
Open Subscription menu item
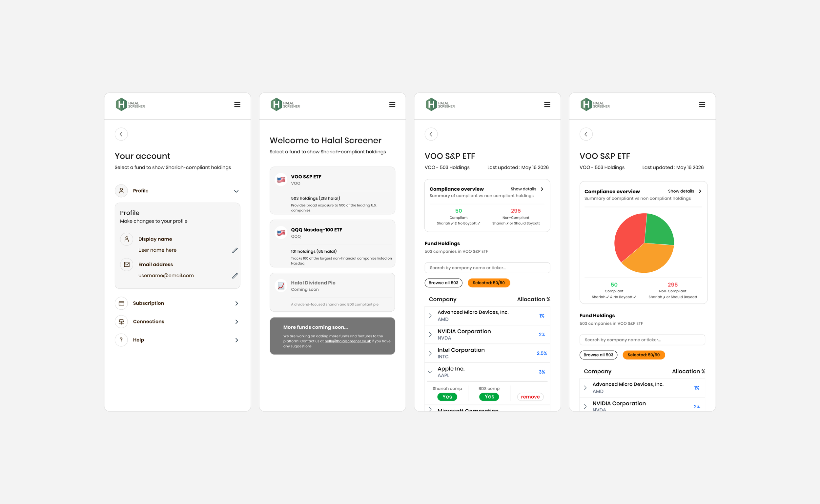(x=177, y=303)
